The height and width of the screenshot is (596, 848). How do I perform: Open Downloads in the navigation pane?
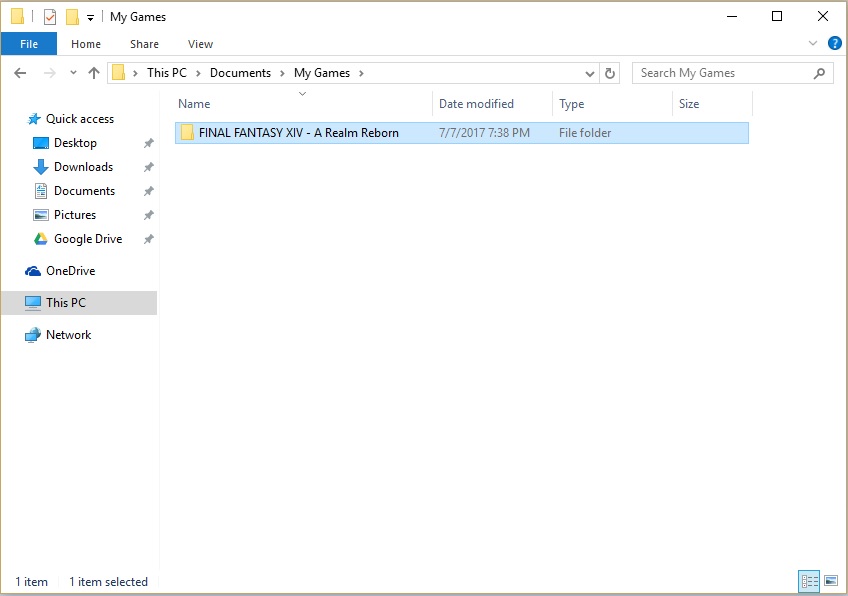[x=83, y=167]
